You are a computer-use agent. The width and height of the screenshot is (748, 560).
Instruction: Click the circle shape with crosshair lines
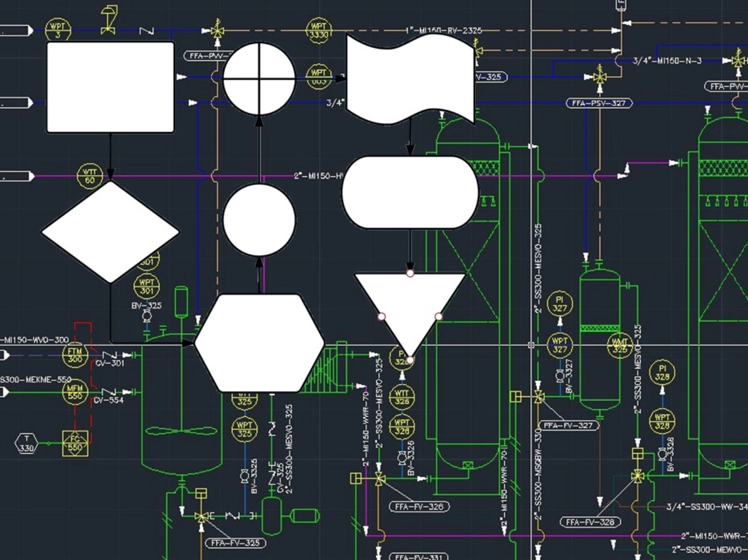click(259, 79)
